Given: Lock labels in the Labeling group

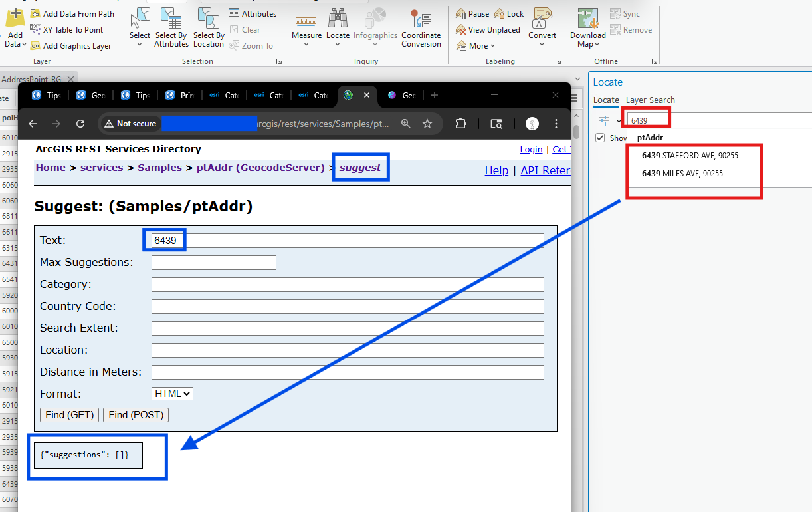Looking at the screenshot, I should pos(509,14).
